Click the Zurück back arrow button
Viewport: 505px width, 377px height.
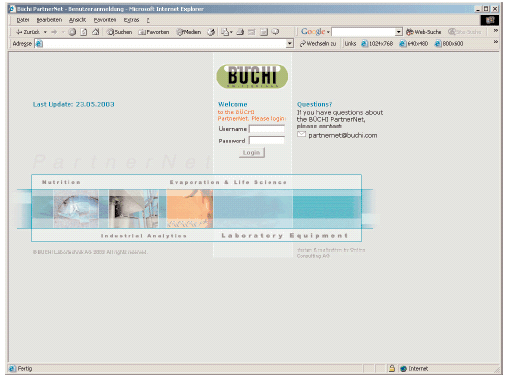coord(28,32)
